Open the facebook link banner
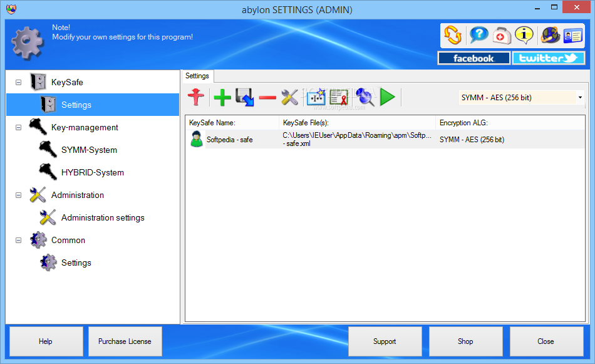This screenshot has width=595, height=364. (473, 58)
